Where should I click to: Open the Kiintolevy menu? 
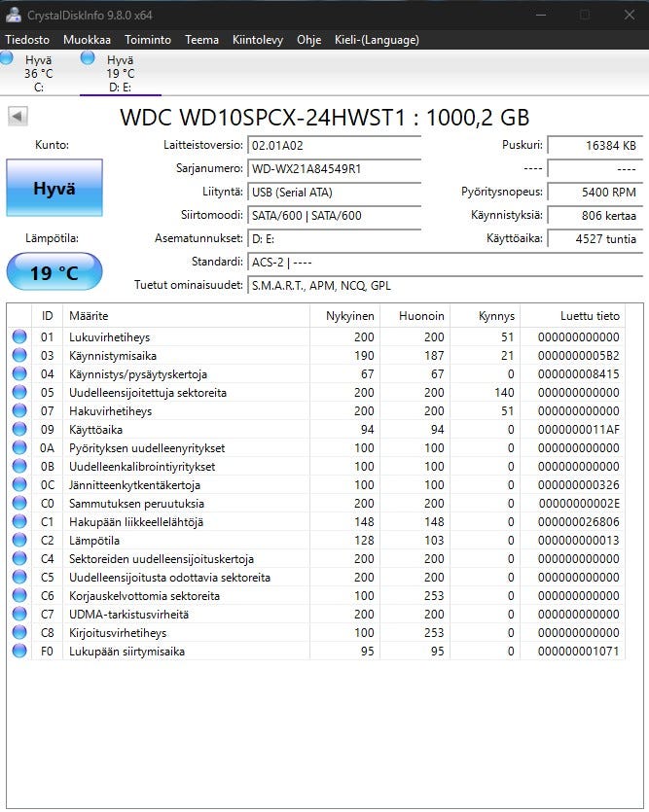pyautogui.click(x=258, y=40)
